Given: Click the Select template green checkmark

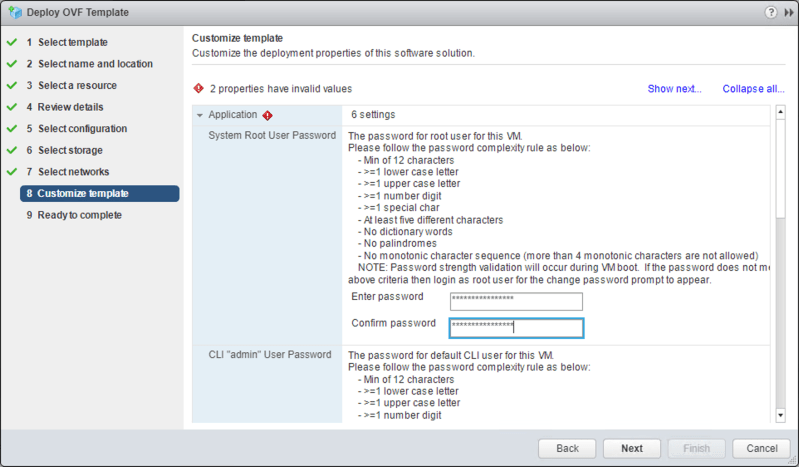Looking at the screenshot, I should (12, 42).
